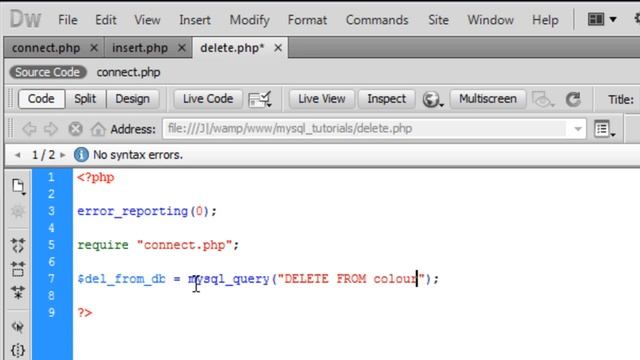Open the Modify menu
Image resolution: width=640 pixels, height=360 pixels.
point(249,20)
